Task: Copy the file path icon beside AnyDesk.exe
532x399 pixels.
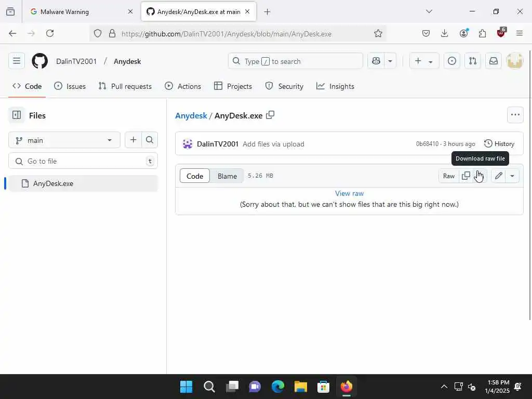Action: (270, 115)
